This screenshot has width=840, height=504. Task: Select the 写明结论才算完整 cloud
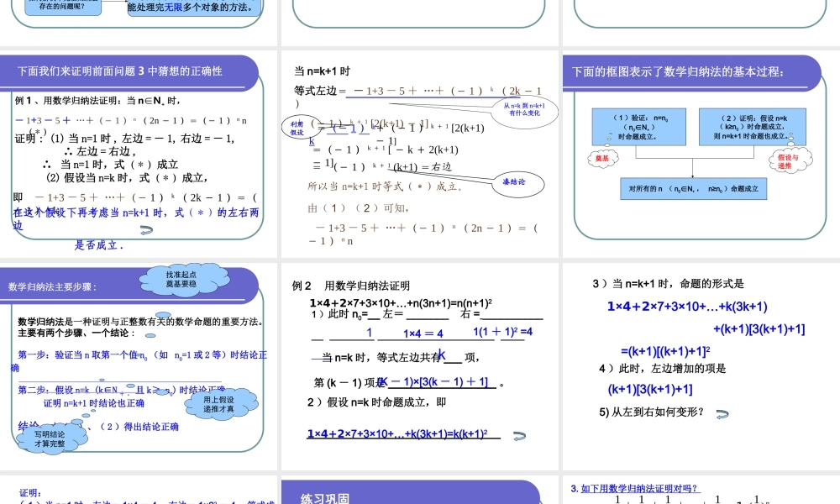tap(50, 439)
